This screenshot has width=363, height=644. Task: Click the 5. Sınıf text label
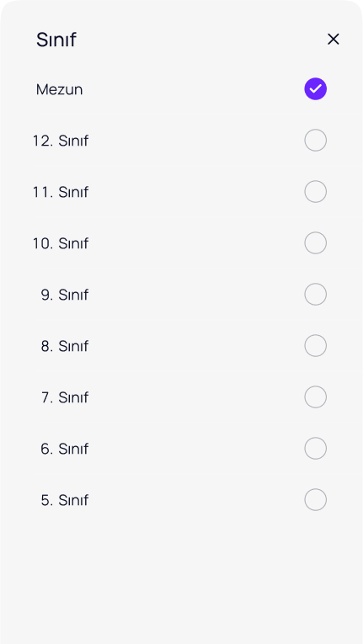point(65,500)
